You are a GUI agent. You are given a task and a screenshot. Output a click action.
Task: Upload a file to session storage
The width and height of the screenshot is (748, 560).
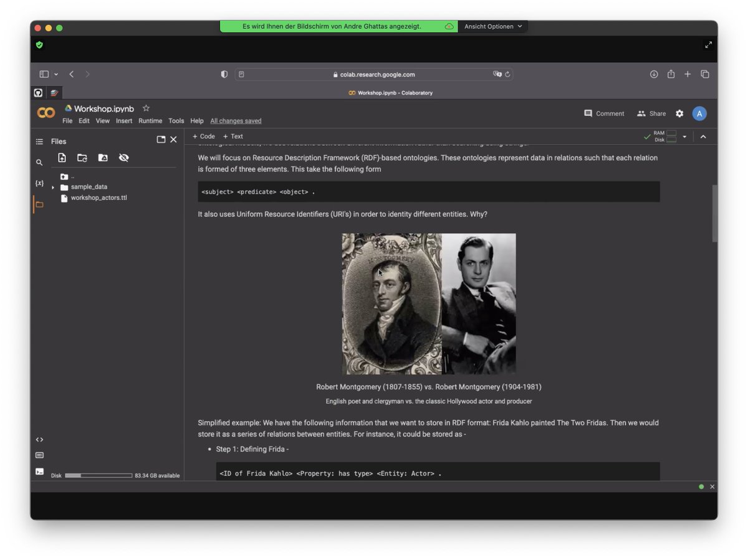tap(62, 158)
